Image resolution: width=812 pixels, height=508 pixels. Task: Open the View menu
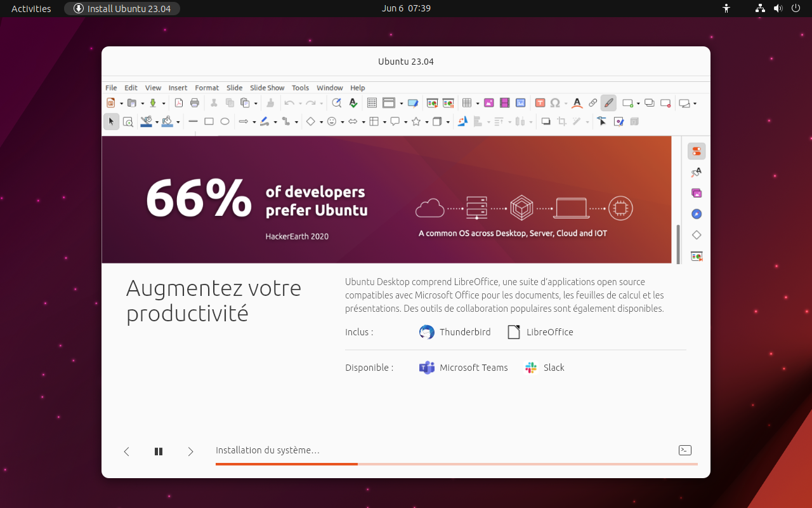[x=153, y=88]
